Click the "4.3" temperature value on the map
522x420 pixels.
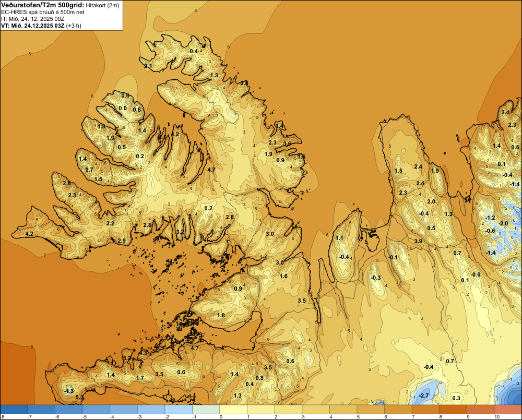click(x=144, y=352)
